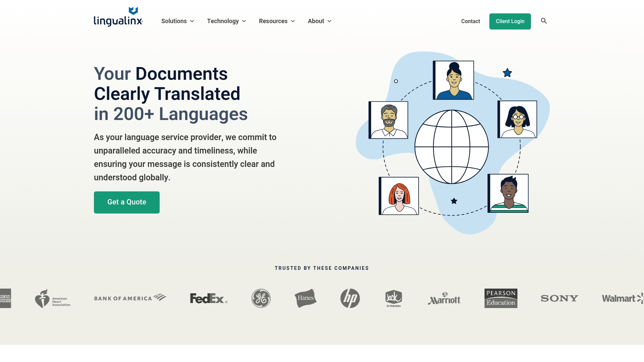The image size is (644, 362).
Task: Click the Pearson Education logo
Action: click(500, 298)
